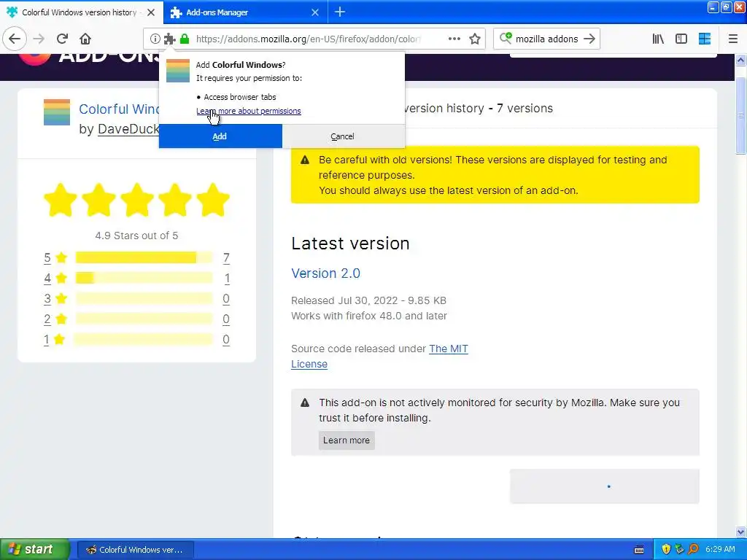Click the large yellow star rating row

tap(136, 200)
